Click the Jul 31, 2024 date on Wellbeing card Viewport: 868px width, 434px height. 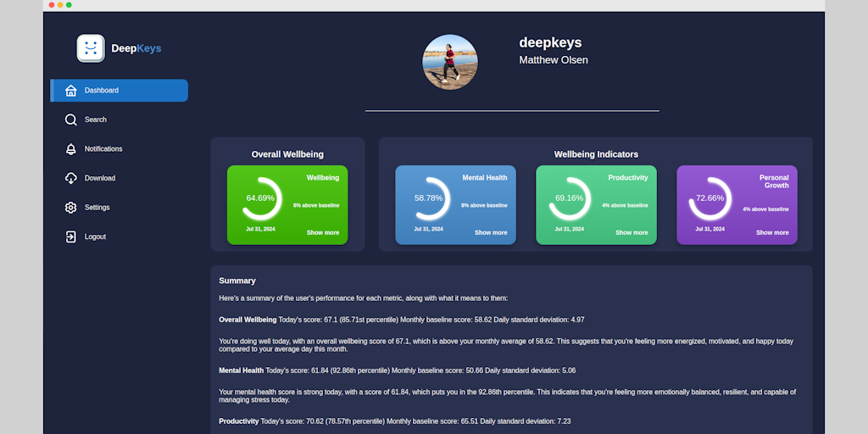(260, 229)
